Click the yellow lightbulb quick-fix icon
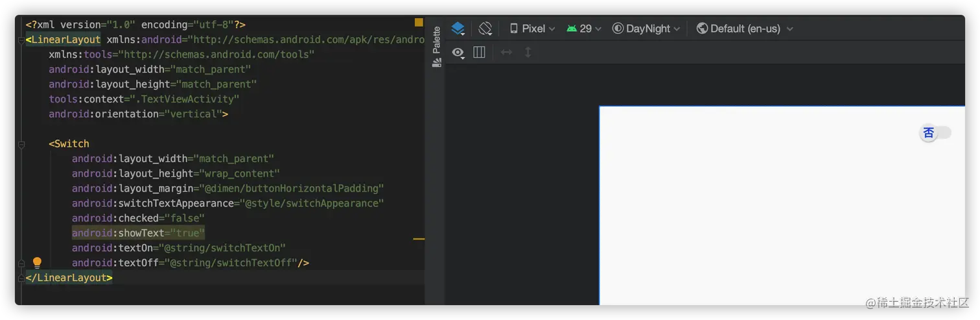Viewport: 980px width, 320px height. (x=37, y=263)
